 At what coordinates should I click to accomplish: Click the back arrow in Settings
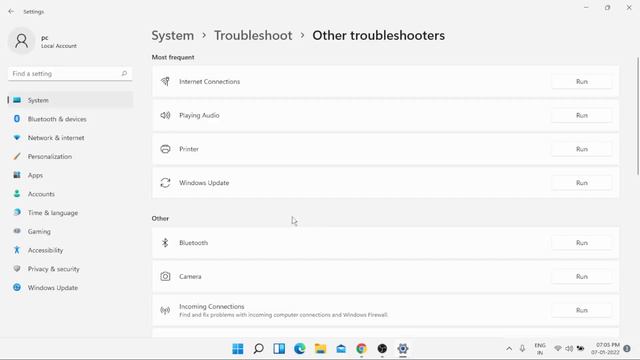11,11
